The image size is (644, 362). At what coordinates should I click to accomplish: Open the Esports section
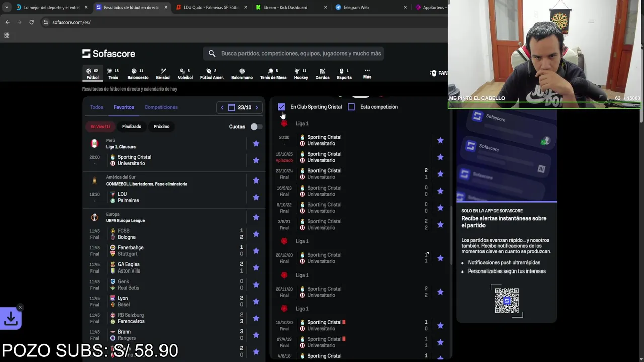344,74
